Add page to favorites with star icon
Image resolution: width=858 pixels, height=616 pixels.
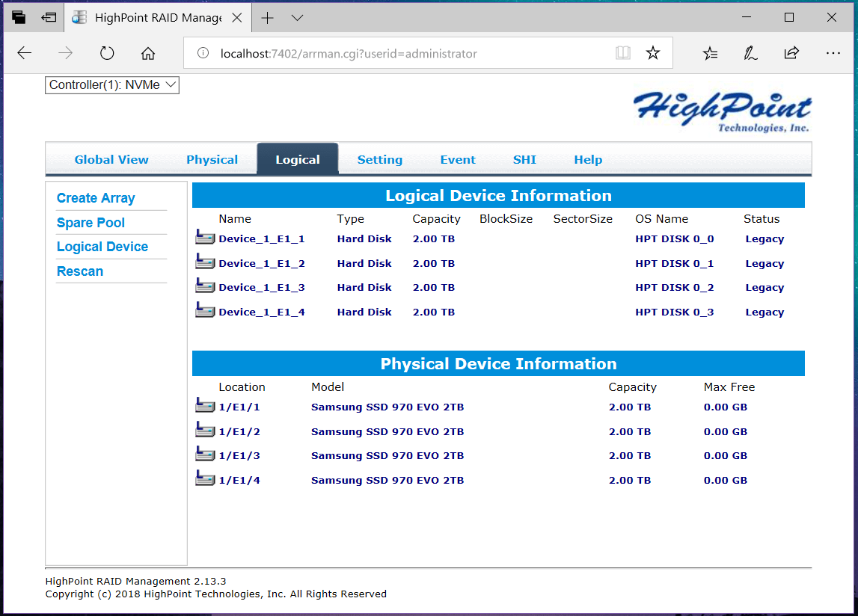[x=653, y=53]
